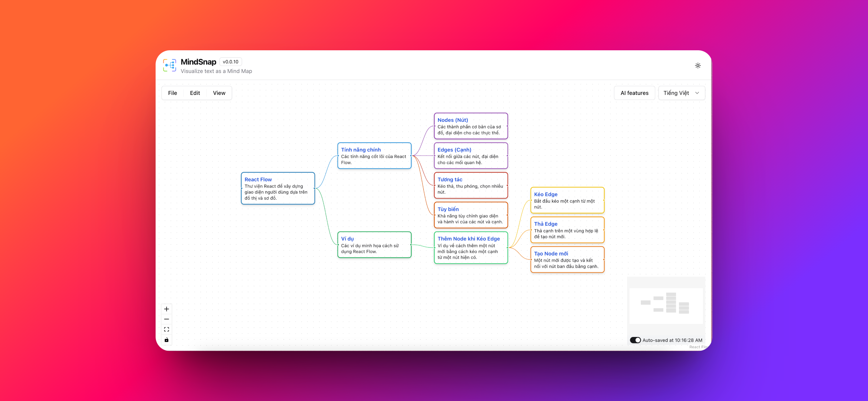Viewport: 868px width, 401px height.
Task: Select the Tương tác node
Action: pyautogui.click(x=471, y=185)
